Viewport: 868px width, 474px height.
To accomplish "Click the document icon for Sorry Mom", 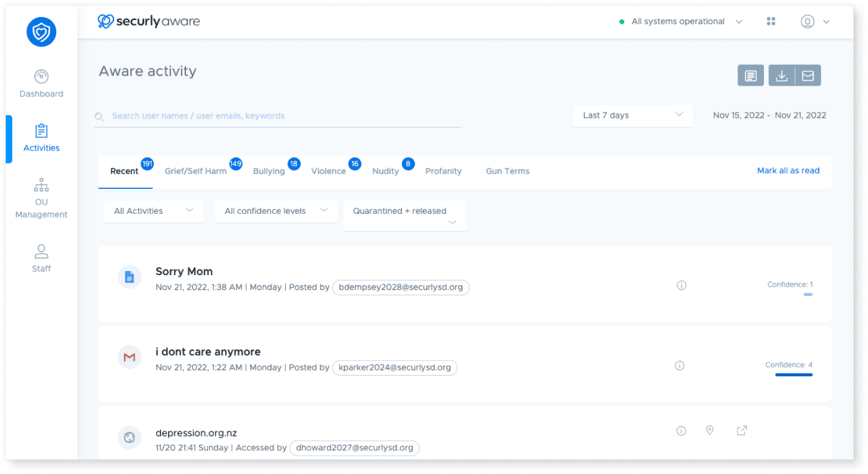I will pyautogui.click(x=130, y=277).
